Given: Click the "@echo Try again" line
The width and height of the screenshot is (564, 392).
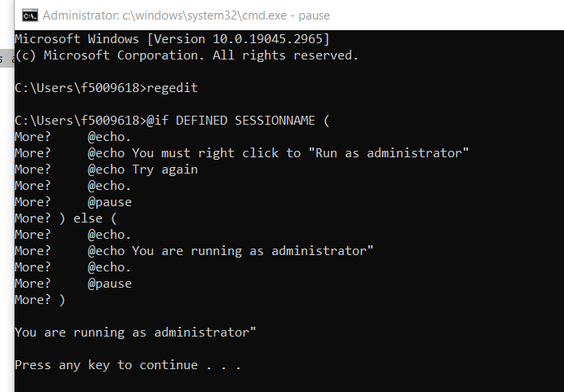Looking at the screenshot, I should tap(143, 170).
